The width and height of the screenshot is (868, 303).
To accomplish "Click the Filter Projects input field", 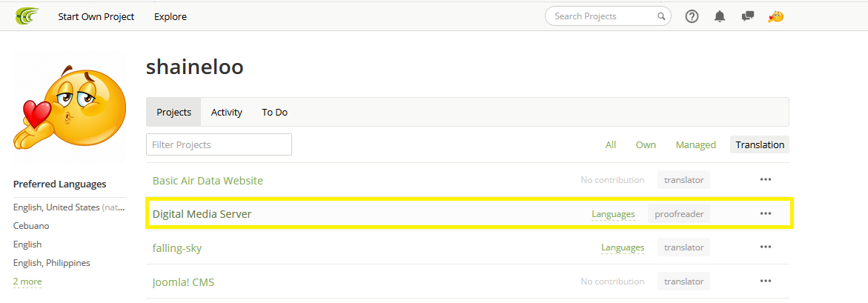I will 219,144.
